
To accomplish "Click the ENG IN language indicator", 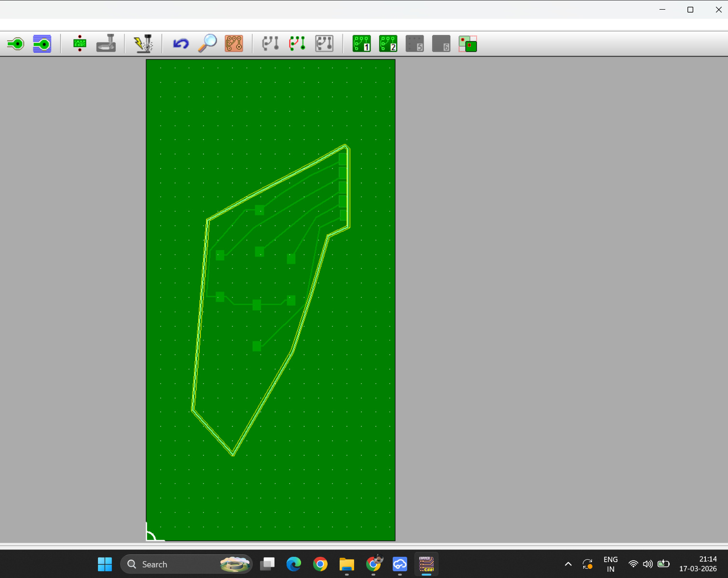I will click(610, 564).
